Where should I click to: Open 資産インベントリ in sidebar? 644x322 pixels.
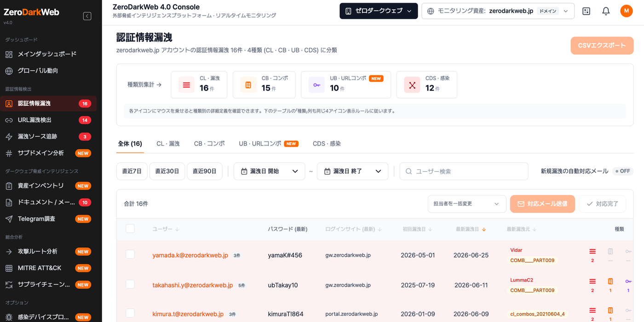(48, 186)
